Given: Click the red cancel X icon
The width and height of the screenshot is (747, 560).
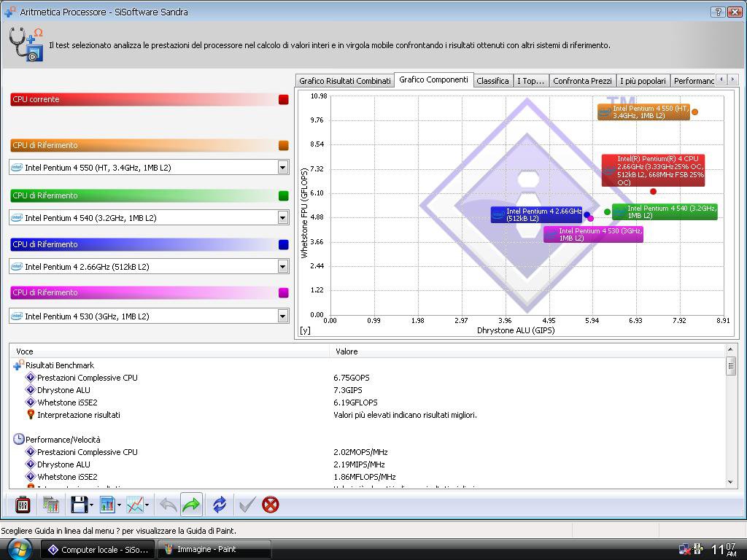Looking at the screenshot, I should coord(271,505).
